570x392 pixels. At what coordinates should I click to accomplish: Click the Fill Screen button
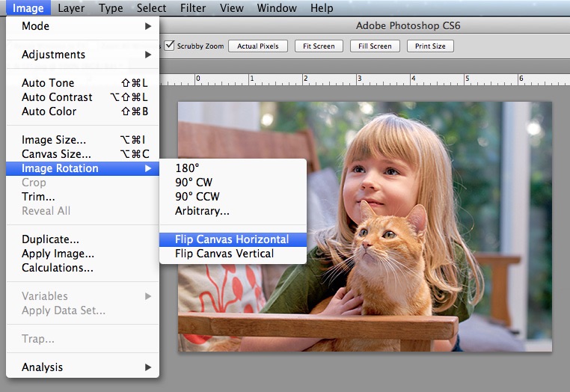(375, 46)
